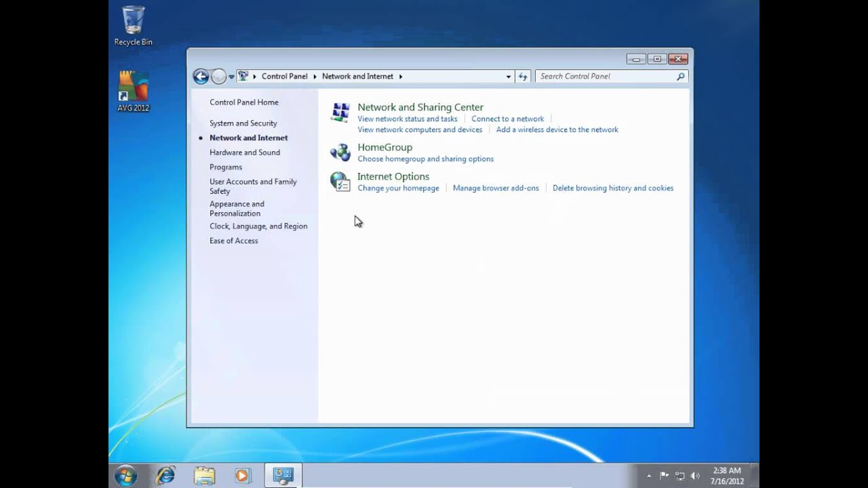Click the HomeGroup icon
The height and width of the screenshot is (488, 868).
(340, 152)
